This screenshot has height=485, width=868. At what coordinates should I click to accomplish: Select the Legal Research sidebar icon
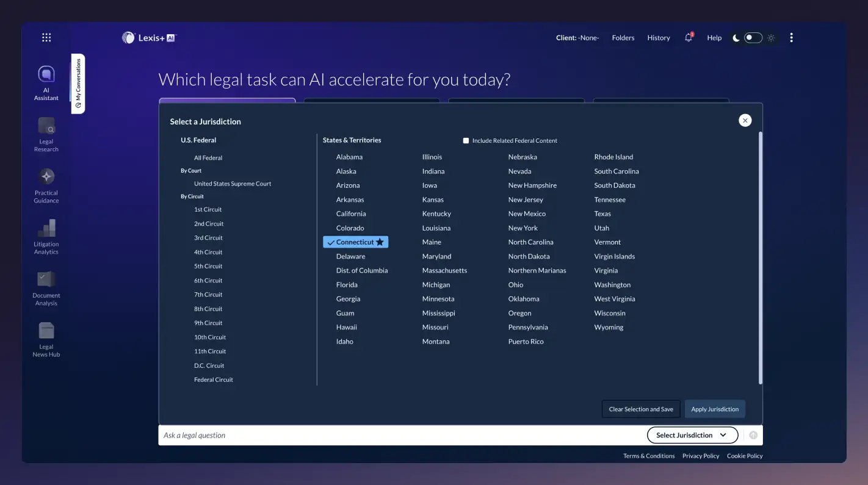46,134
